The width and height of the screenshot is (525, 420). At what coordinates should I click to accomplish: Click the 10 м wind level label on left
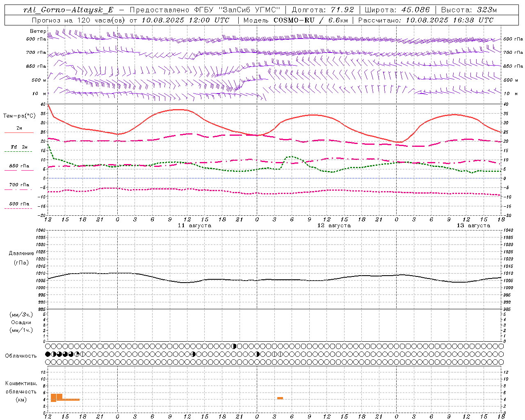click(39, 94)
